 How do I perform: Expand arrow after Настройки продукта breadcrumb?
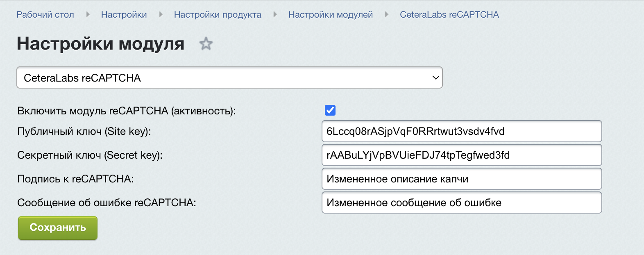[275, 15]
